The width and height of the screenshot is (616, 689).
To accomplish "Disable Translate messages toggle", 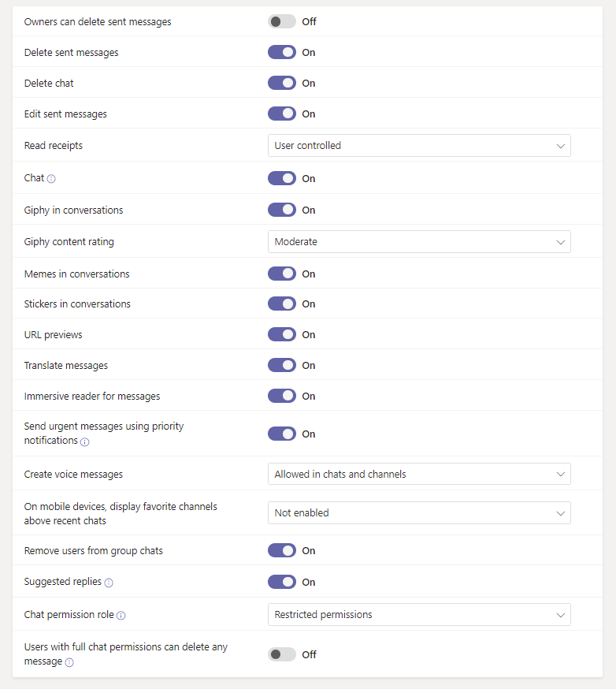I will coord(282,365).
